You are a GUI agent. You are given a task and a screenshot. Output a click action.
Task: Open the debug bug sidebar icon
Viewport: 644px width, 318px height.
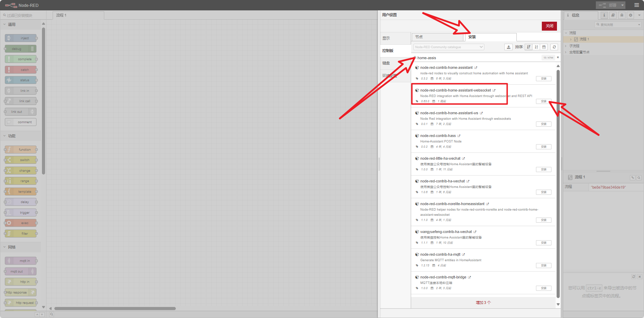pos(622,15)
